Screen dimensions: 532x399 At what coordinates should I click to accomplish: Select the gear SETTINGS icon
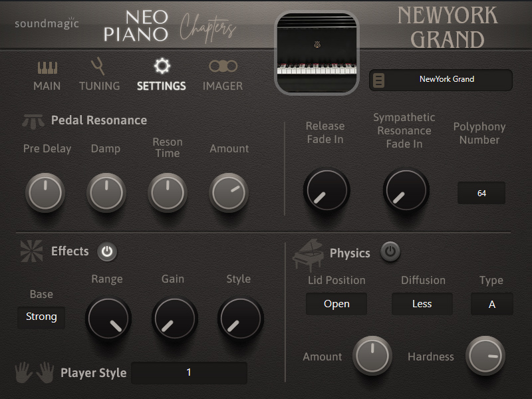(162, 66)
